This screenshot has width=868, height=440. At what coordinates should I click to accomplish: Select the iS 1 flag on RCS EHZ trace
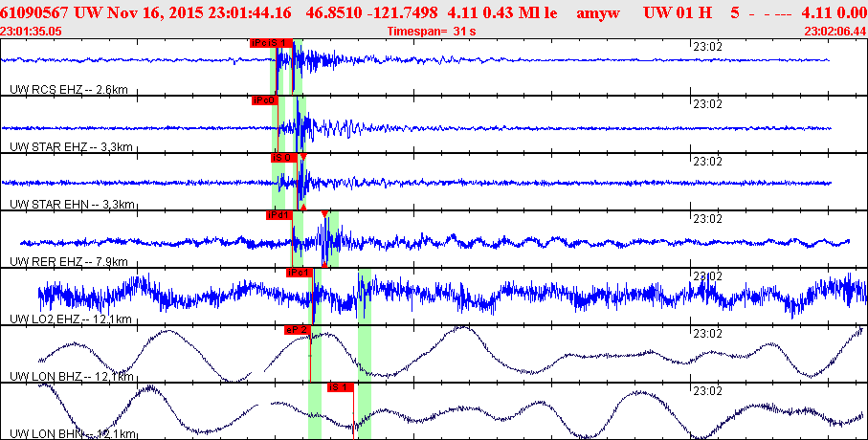(281, 43)
